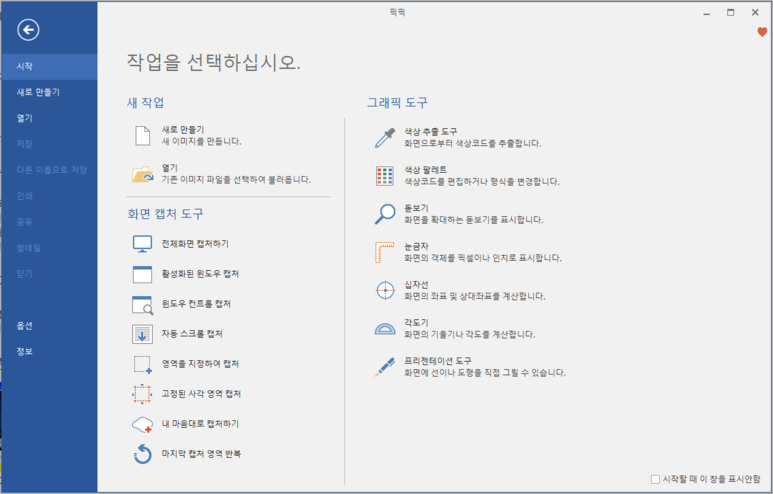773x494 pixels.
Task: Click the 색상 추출 도구 title text
Action: [x=430, y=132]
